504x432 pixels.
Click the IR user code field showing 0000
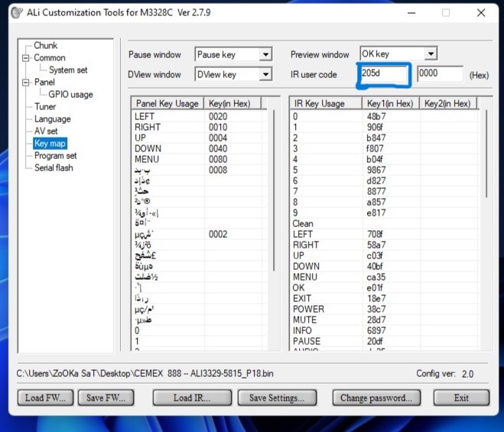coord(440,74)
